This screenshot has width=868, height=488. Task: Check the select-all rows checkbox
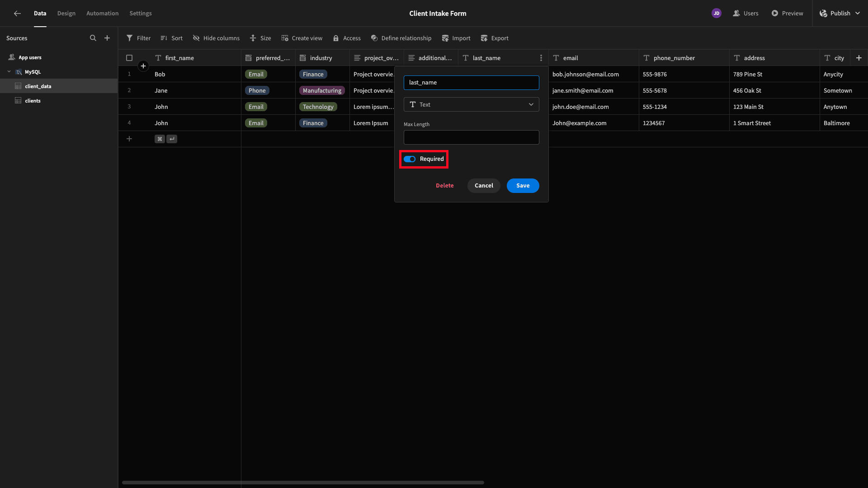pos(129,58)
